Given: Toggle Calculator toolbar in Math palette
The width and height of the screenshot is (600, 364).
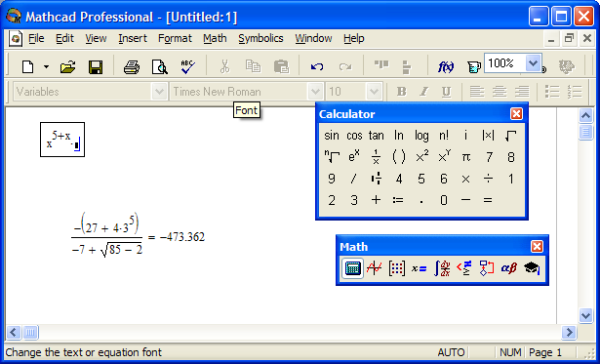Looking at the screenshot, I should tap(352, 268).
